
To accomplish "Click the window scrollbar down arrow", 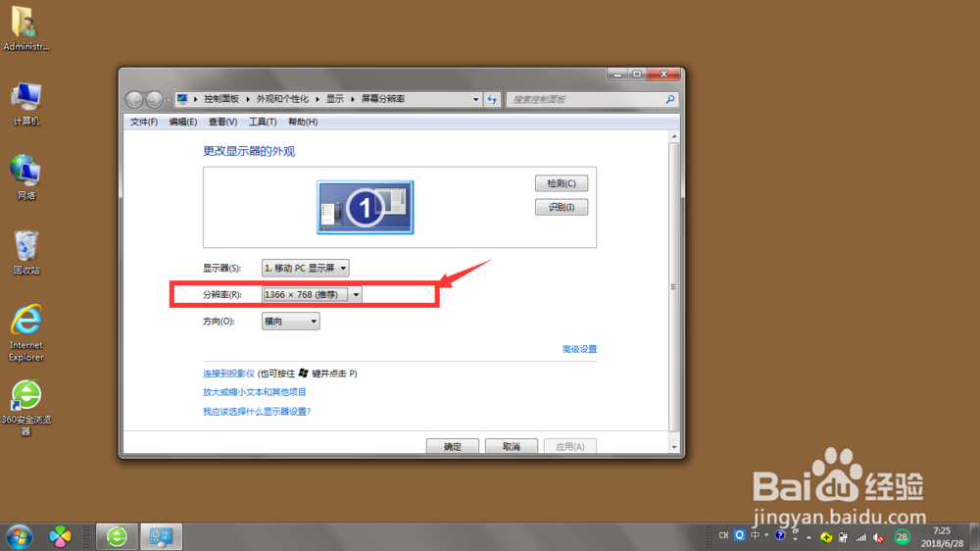I will pyautogui.click(x=674, y=447).
